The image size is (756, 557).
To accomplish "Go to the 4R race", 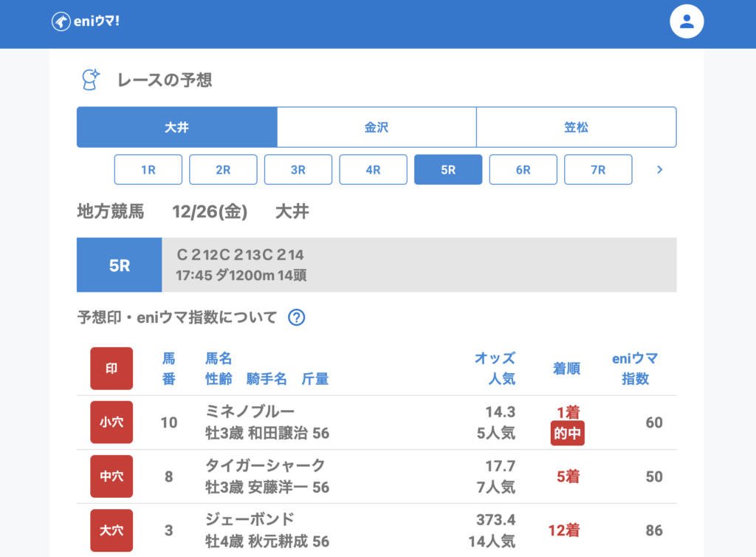I will click(373, 170).
